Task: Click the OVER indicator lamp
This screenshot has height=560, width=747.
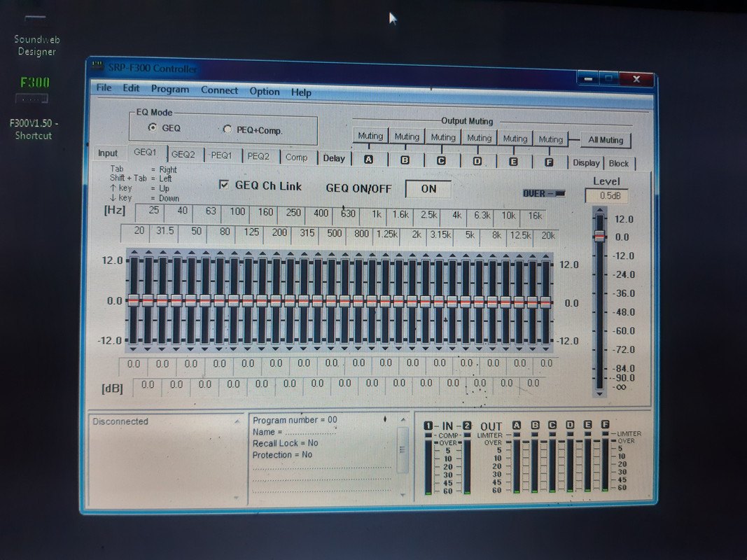Action: coord(560,193)
